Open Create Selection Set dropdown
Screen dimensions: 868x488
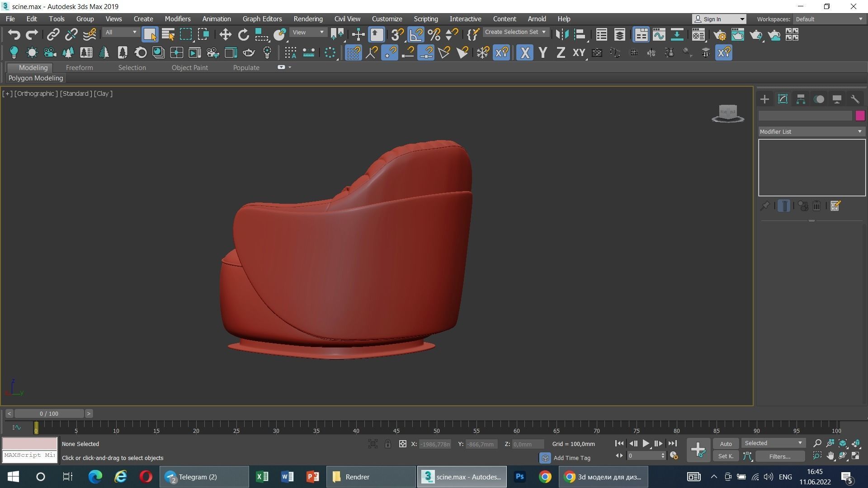pos(516,32)
